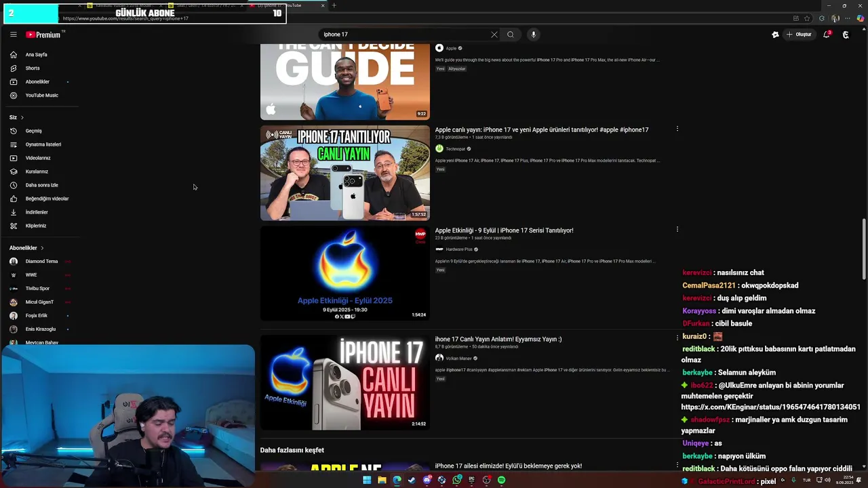Expand the Abonelikler subscriptions heading chevron

[x=42, y=248]
